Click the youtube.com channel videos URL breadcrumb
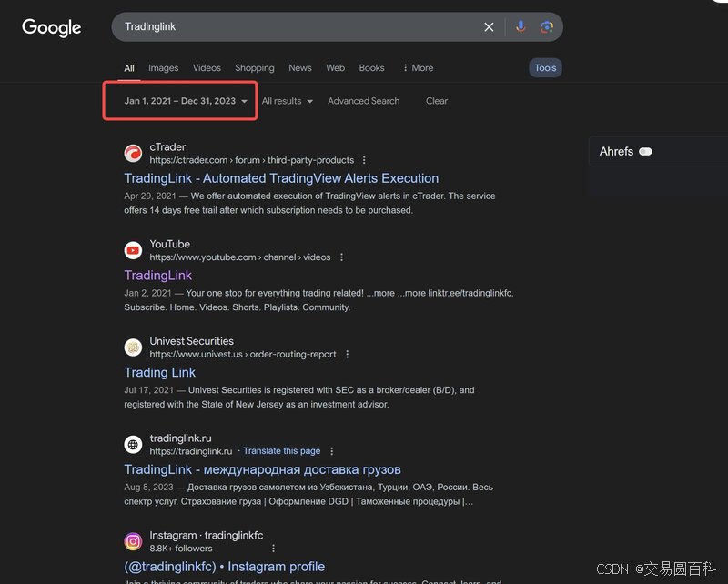This screenshot has width=728, height=584. tap(240, 257)
